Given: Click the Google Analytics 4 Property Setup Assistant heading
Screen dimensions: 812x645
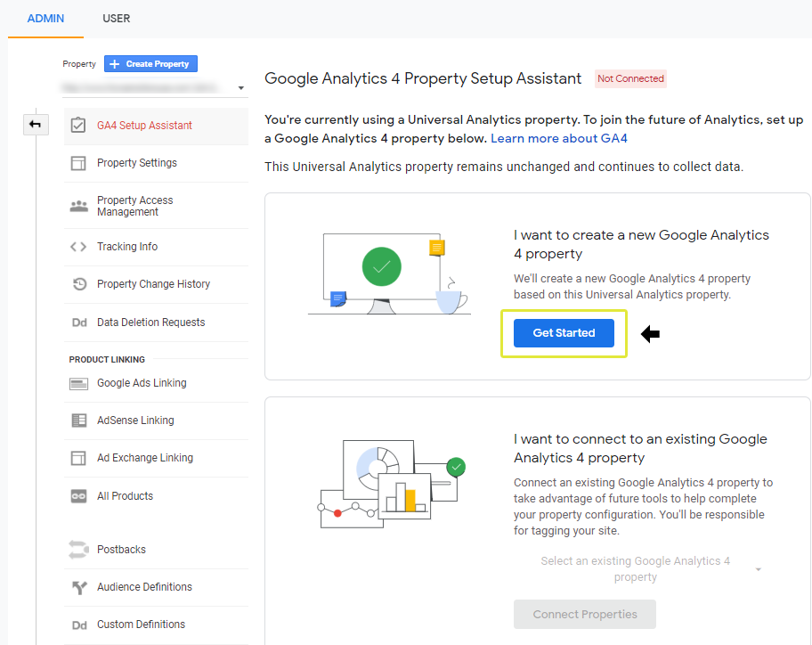Looking at the screenshot, I should coord(423,78).
